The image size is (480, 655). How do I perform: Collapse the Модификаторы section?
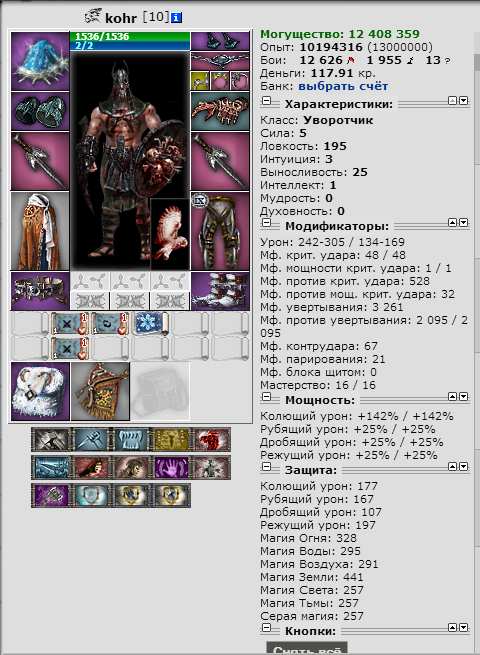266,223
